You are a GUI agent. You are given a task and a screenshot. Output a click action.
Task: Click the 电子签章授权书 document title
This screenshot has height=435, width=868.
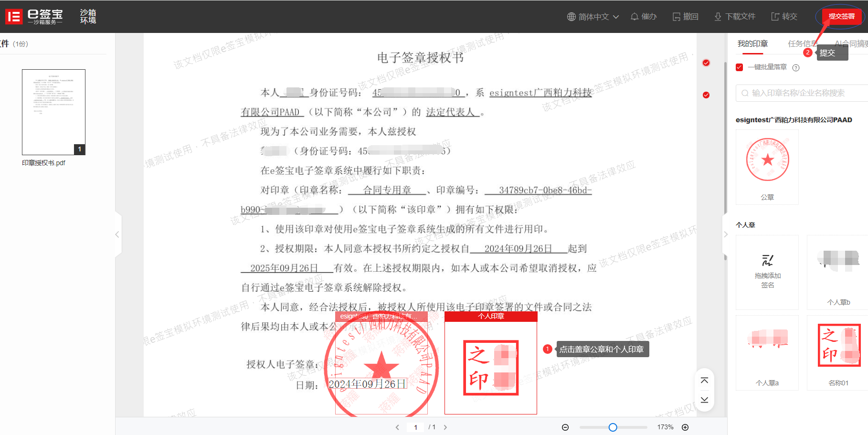[x=420, y=58]
